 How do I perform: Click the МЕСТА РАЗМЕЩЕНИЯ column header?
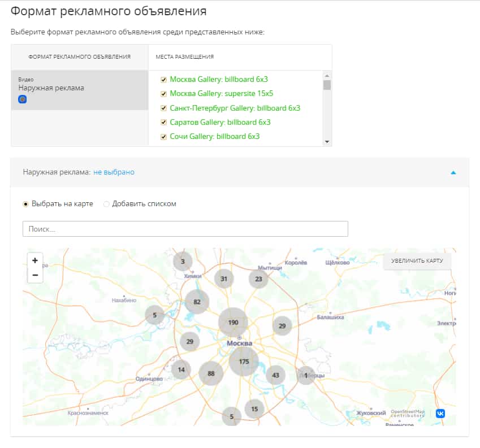(x=187, y=56)
